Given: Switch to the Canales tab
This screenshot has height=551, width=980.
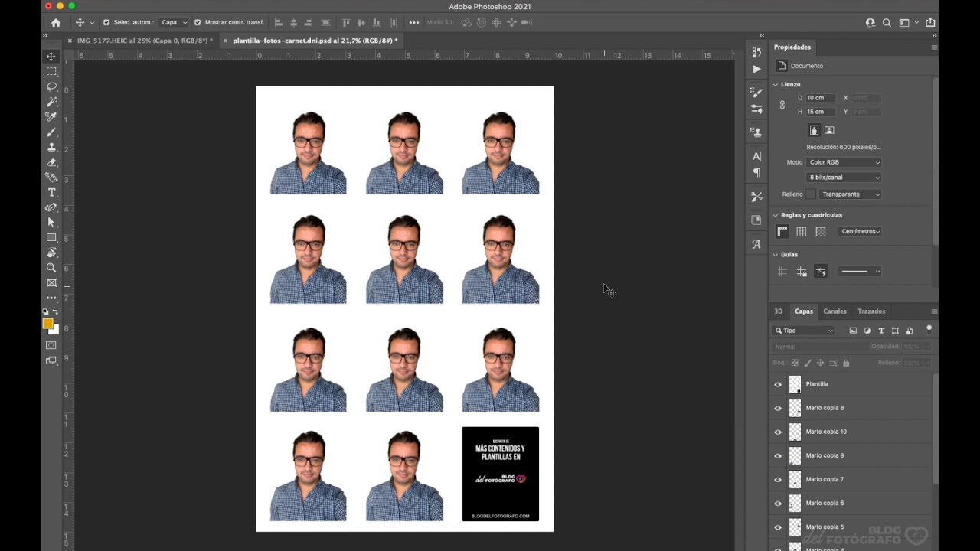Looking at the screenshot, I should pos(835,311).
